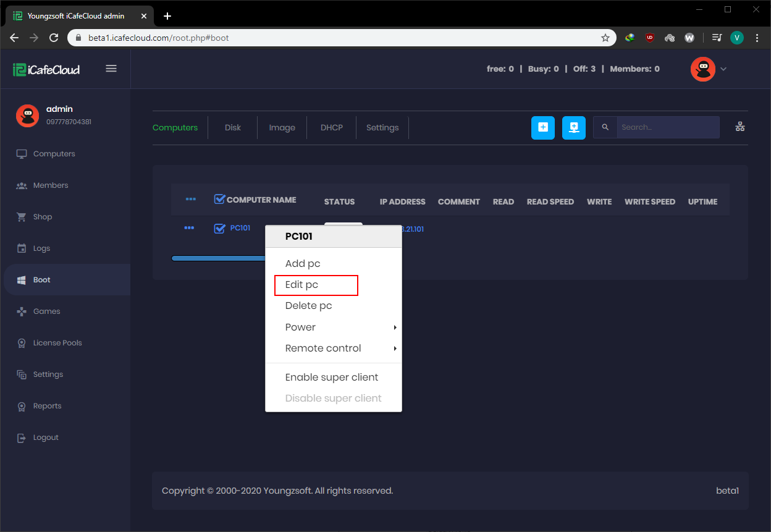
Task: Open the Shop section
Action: (x=42, y=216)
